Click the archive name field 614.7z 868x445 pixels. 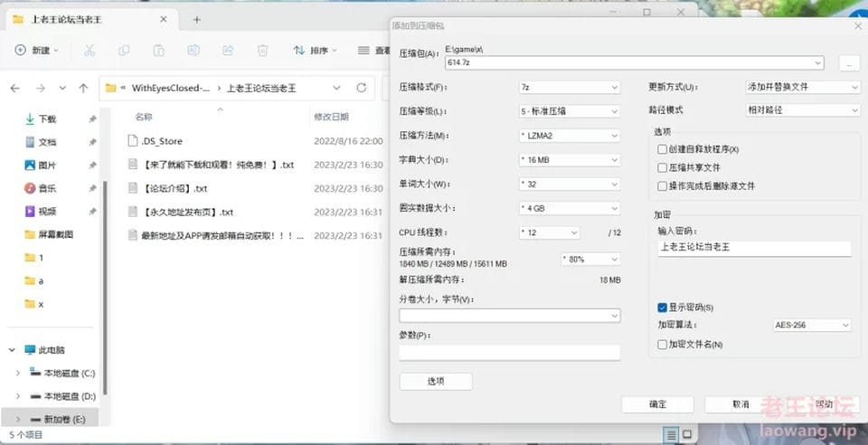635,62
